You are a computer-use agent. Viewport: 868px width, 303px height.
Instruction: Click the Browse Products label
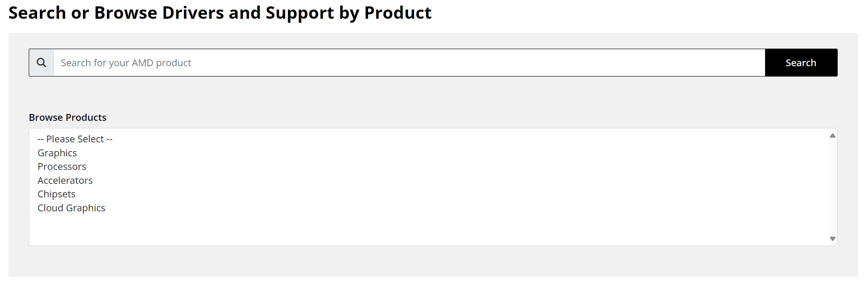pos(68,118)
